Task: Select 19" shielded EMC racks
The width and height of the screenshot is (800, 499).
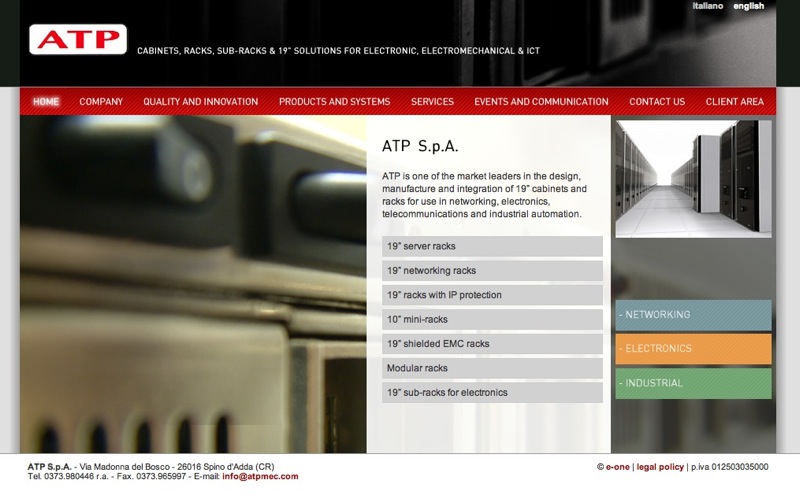Action: 492,344
